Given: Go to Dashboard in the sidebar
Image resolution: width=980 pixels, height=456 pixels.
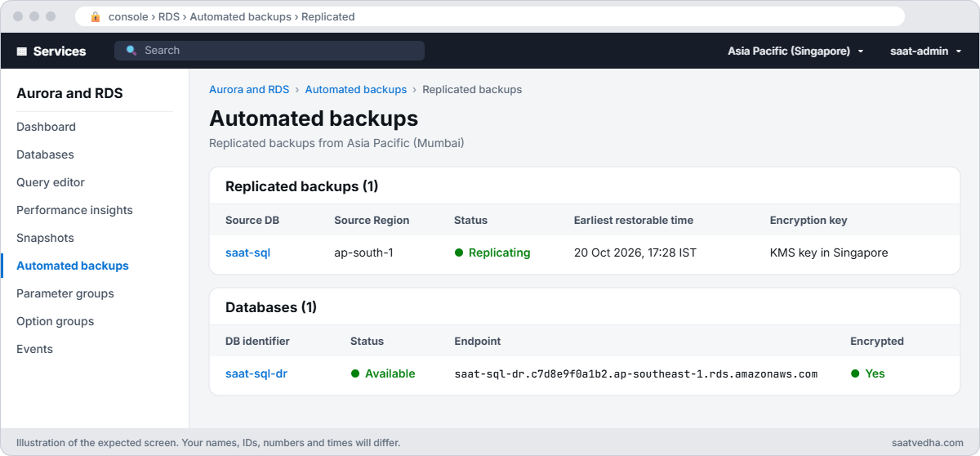Looking at the screenshot, I should click(46, 127).
